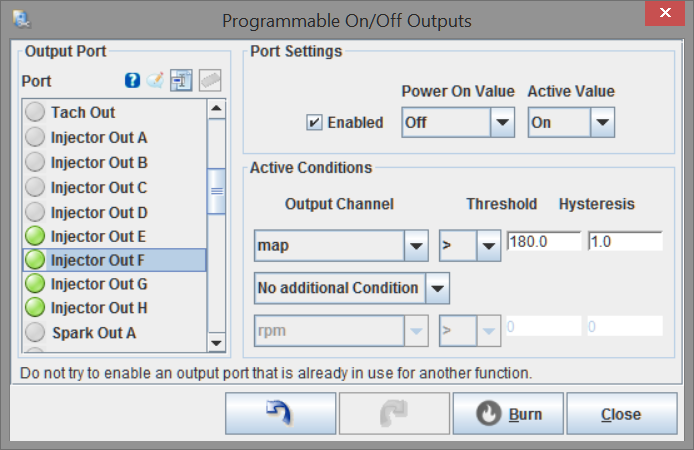
Task: Click the Burn button
Action: 508,413
